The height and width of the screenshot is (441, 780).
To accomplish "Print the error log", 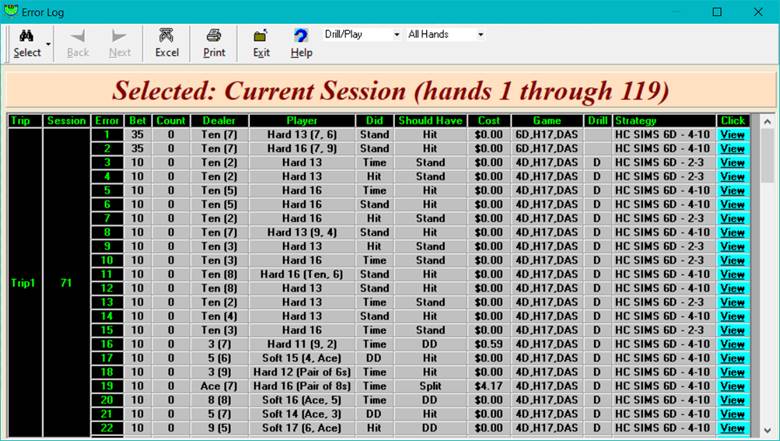I will tap(214, 43).
